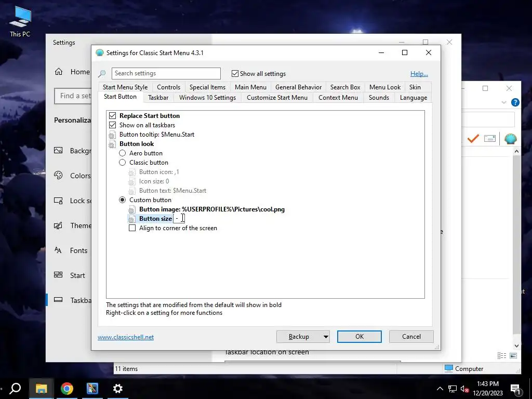This screenshot has width=532, height=399.
Task: Select the Button image path setting
Action: coord(212,209)
